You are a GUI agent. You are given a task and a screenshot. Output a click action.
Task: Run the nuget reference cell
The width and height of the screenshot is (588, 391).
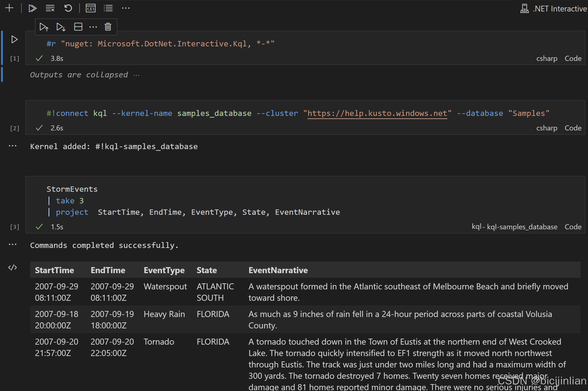pyautogui.click(x=14, y=39)
